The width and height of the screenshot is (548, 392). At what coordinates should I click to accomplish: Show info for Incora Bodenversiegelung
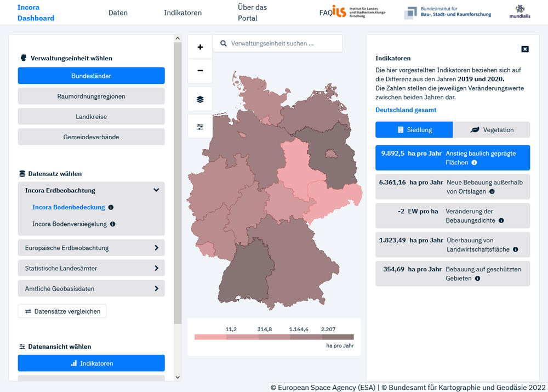pyautogui.click(x=113, y=224)
